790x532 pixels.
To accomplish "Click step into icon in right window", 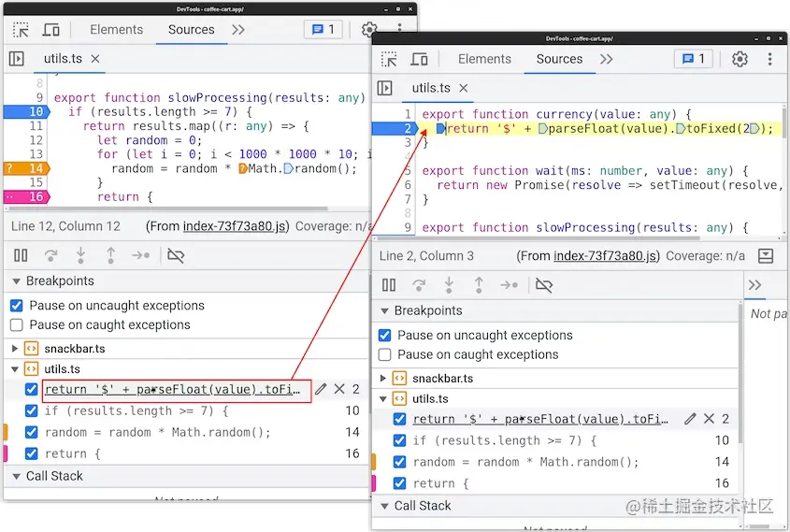I will (449, 285).
